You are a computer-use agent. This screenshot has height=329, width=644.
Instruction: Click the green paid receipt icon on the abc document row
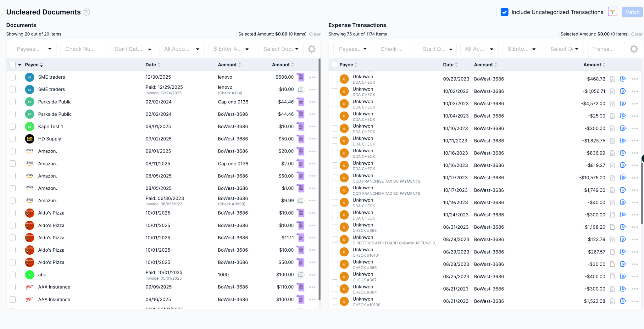click(300, 275)
